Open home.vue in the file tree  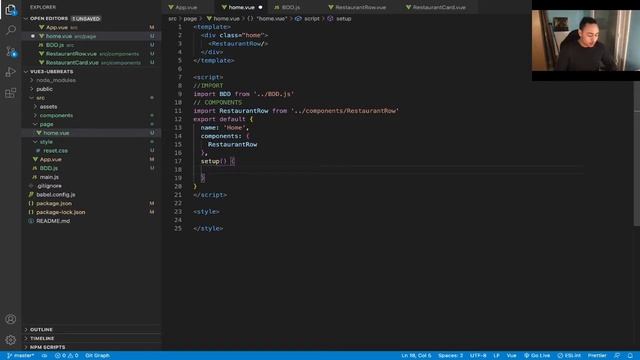[91, 133]
